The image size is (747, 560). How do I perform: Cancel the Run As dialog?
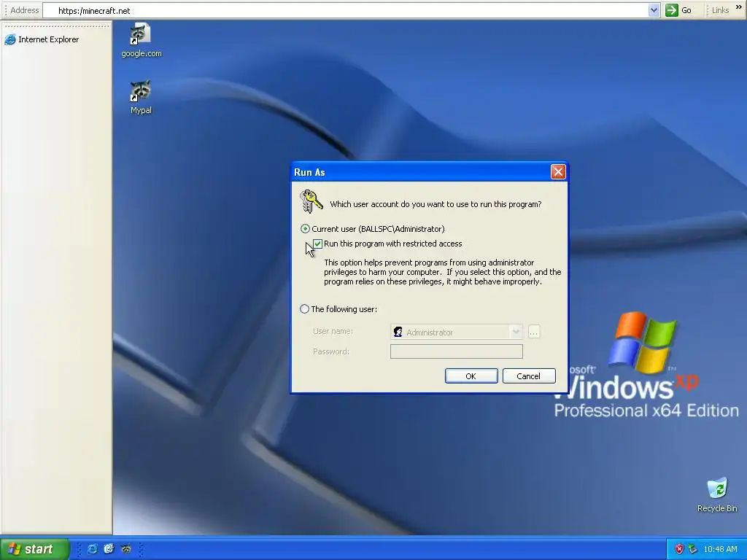[529, 376]
